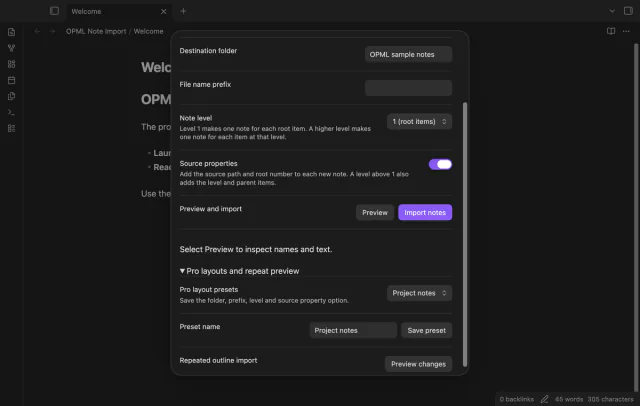Click the Source properties label
The image size is (640, 406).
click(x=208, y=163)
